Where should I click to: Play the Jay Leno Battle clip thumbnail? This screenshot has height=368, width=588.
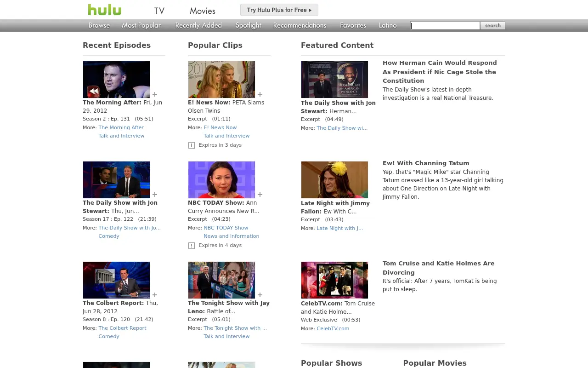click(221, 280)
